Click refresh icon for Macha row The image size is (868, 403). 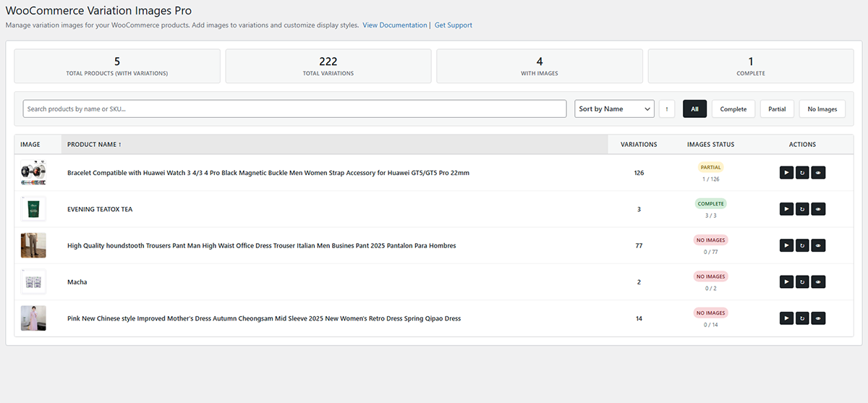[802, 281]
